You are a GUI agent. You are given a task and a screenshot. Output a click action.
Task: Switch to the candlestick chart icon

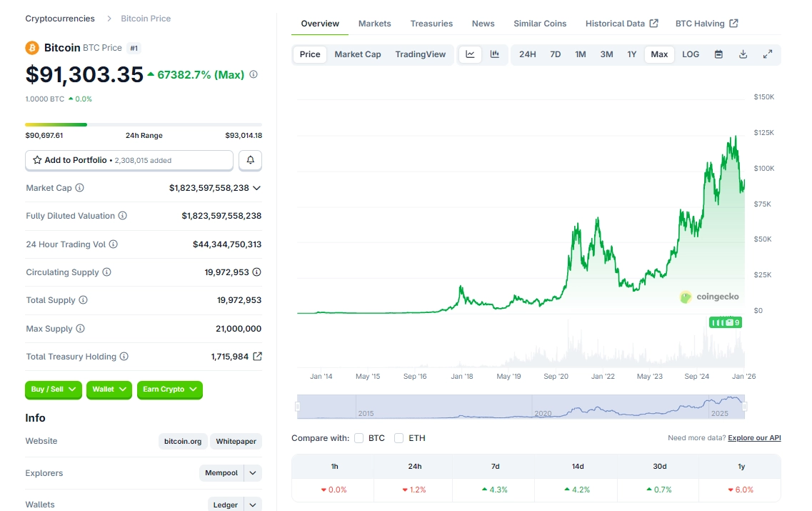click(x=493, y=54)
